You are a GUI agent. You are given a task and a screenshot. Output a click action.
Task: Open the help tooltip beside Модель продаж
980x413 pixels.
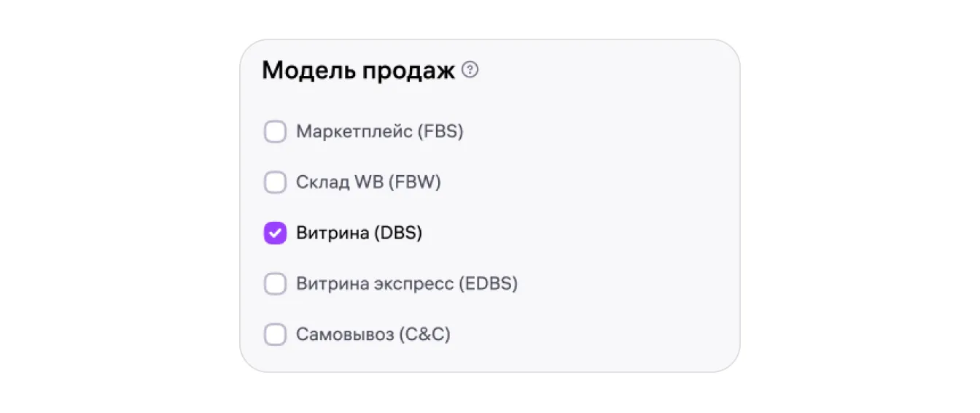tap(470, 71)
